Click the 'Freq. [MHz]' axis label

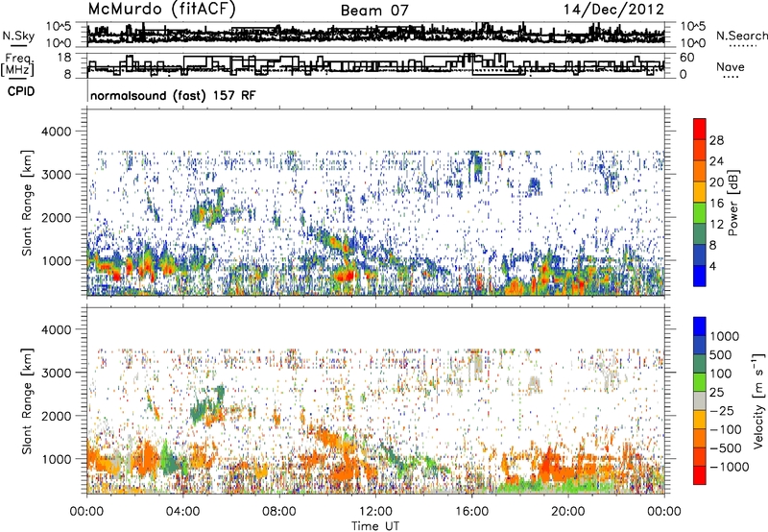point(17,65)
